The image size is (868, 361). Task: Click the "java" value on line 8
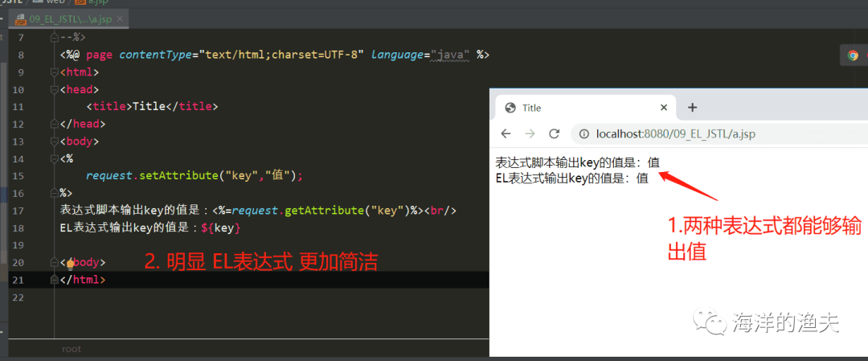451,55
